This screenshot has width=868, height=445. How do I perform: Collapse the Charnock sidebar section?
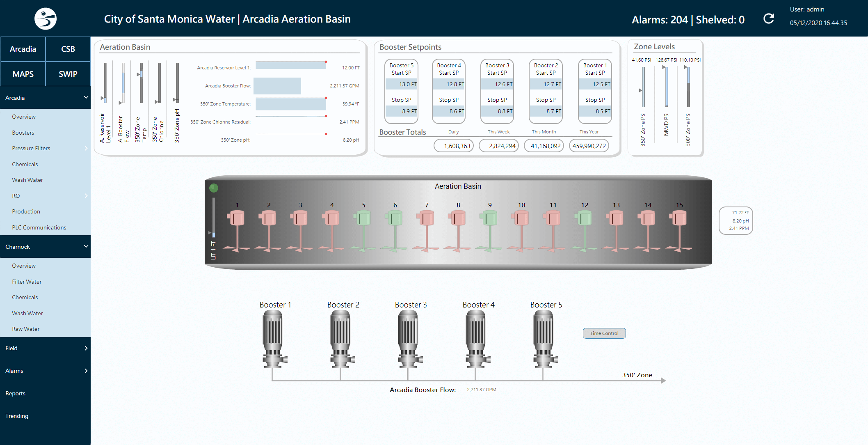(45, 247)
